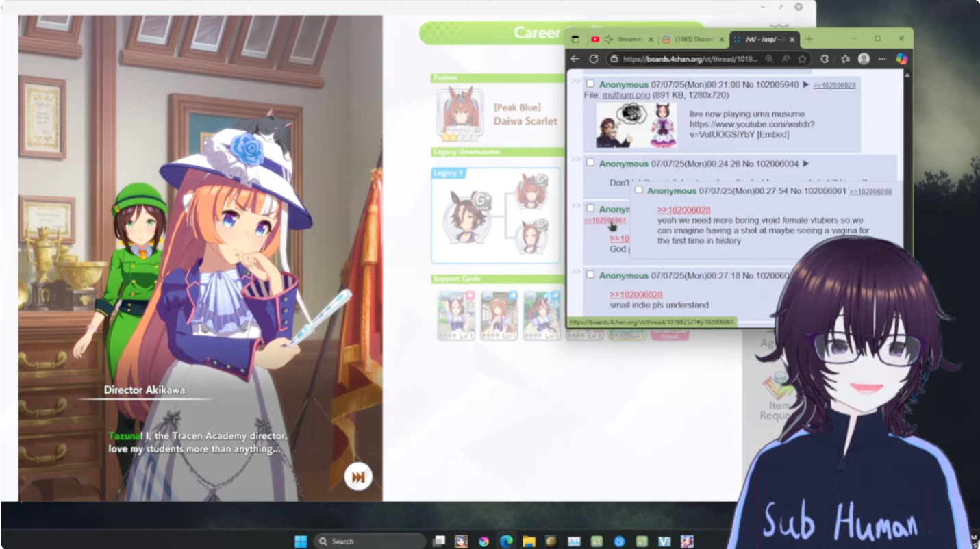This screenshot has height=549, width=980.
Task: Click the 'Daiwa Scarlet' trainee name
Action: pyautogui.click(x=525, y=121)
